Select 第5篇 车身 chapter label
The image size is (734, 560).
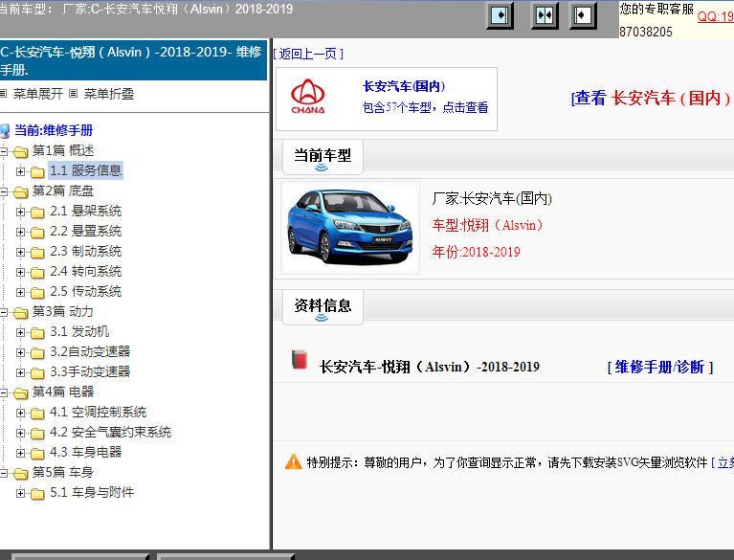pos(63,473)
